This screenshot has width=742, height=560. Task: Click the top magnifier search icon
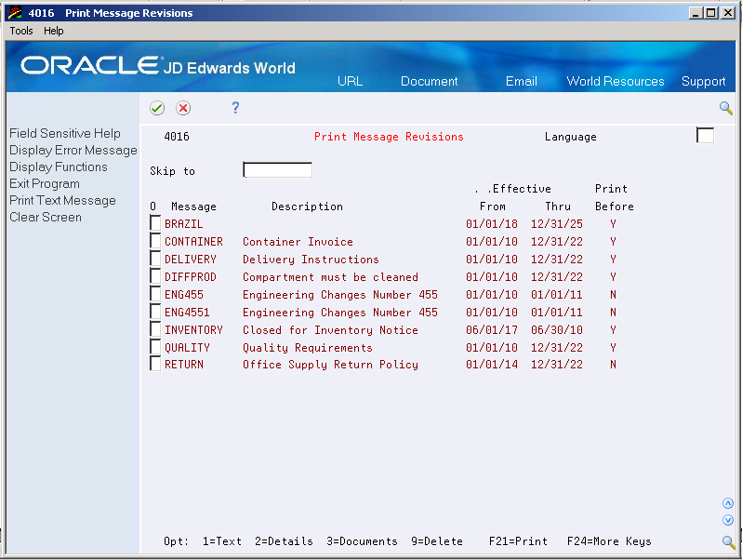pos(726,109)
